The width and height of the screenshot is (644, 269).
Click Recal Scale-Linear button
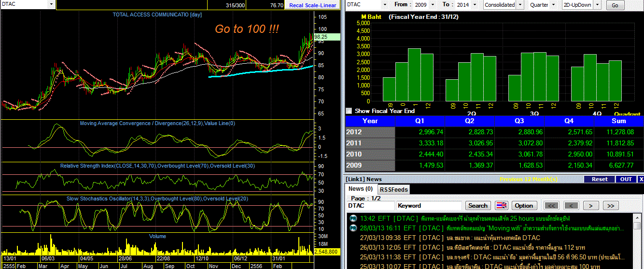[x=312, y=5]
